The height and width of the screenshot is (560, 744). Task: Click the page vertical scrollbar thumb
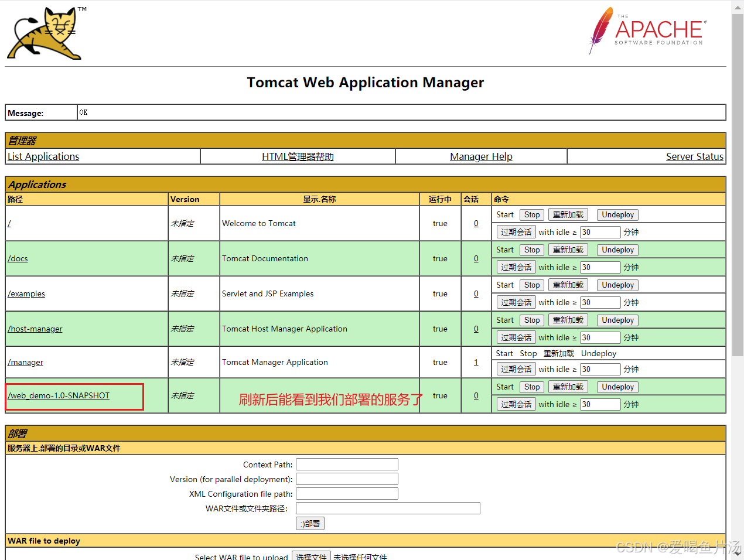(x=738, y=186)
